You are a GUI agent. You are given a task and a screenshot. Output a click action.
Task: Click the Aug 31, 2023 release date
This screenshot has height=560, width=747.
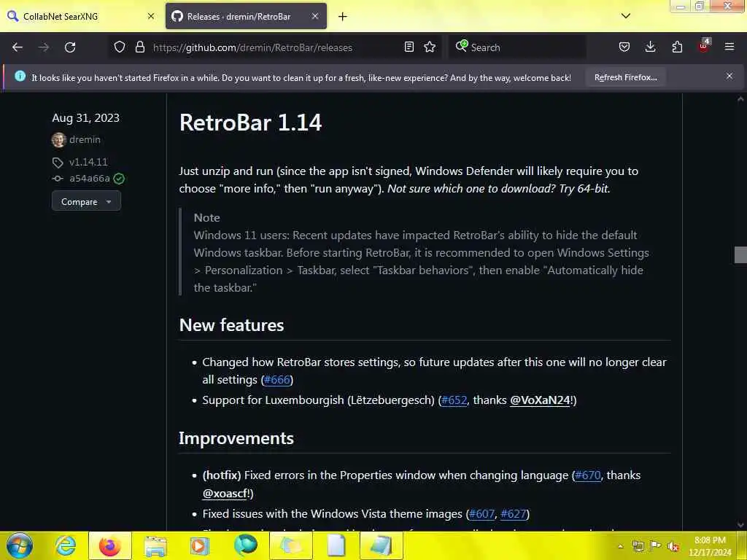[86, 117]
